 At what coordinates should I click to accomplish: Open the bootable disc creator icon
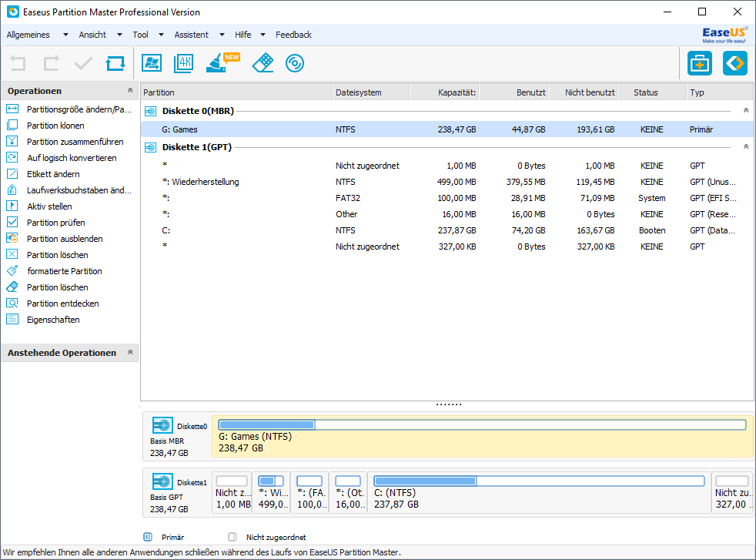295,63
